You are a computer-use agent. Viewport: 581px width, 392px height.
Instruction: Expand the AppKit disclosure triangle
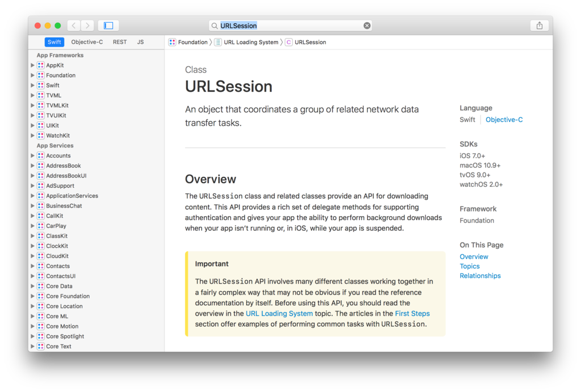[32, 65]
